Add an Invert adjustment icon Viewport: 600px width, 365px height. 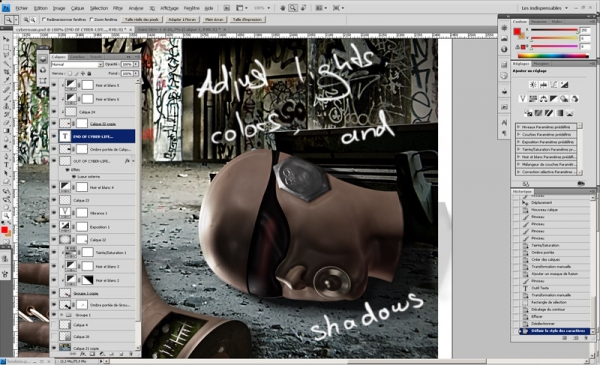click(x=528, y=113)
